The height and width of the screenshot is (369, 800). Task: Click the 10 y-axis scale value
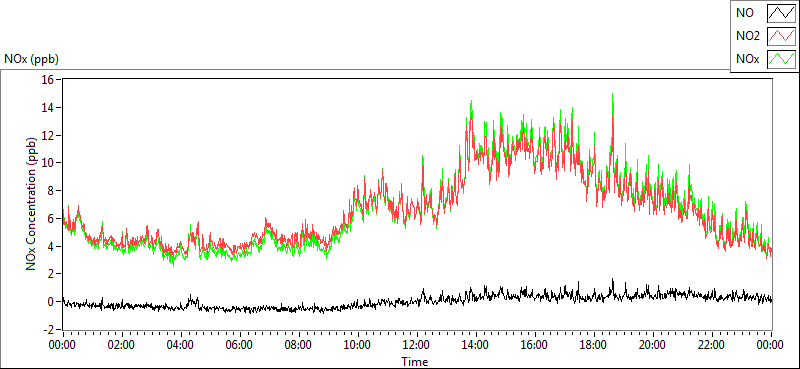pyautogui.click(x=49, y=163)
